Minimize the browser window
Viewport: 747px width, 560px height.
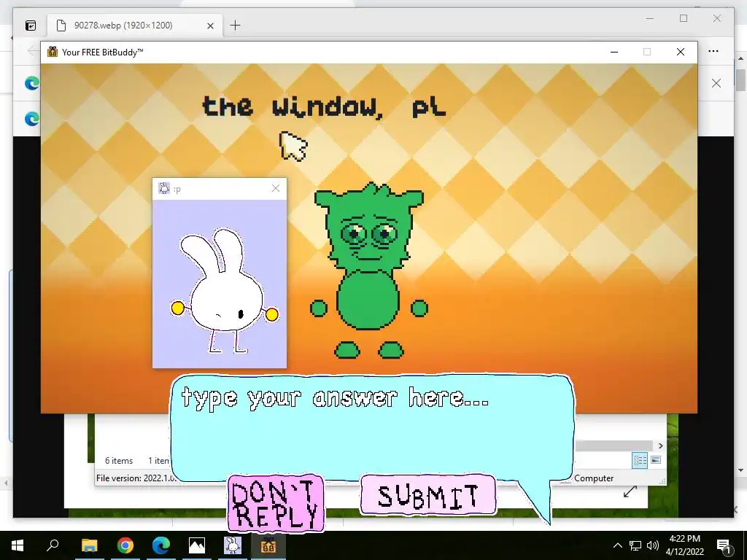[x=650, y=18]
